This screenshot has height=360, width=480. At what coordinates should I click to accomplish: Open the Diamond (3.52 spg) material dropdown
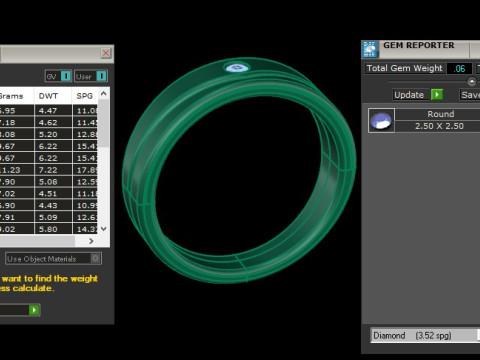click(x=425, y=335)
